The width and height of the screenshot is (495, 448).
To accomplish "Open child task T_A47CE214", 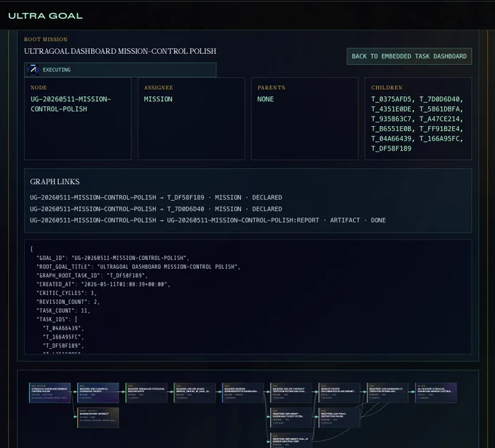I will click(440, 119).
